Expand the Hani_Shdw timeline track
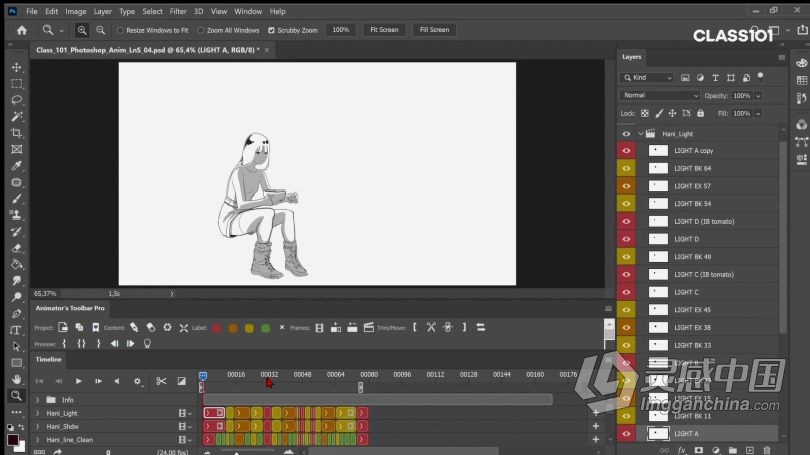This screenshot has height=455, width=810. click(37, 427)
